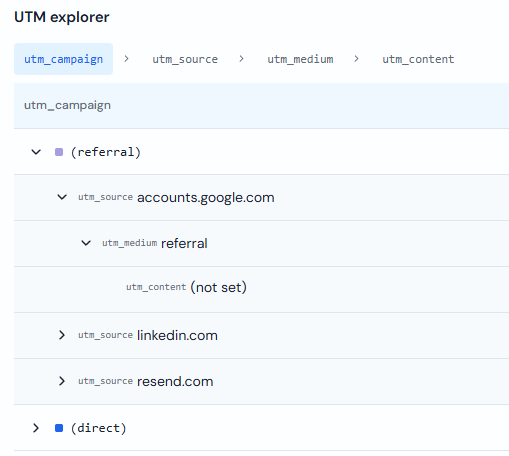509x456 pixels.
Task: Expand the linkedin.com source row
Action: coord(62,335)
